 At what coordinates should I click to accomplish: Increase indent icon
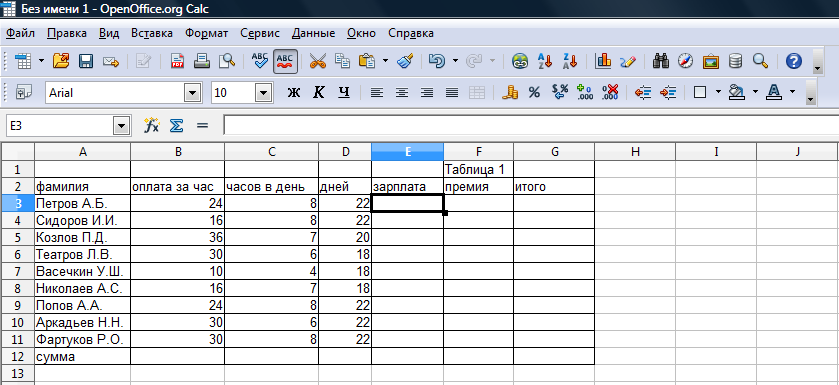coord(668,93)
